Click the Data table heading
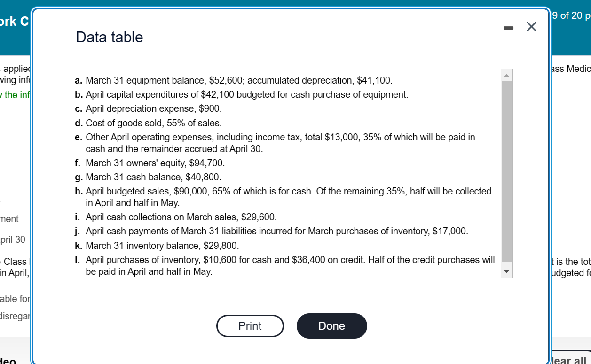The image size is (591, 364). coord(110,37)
